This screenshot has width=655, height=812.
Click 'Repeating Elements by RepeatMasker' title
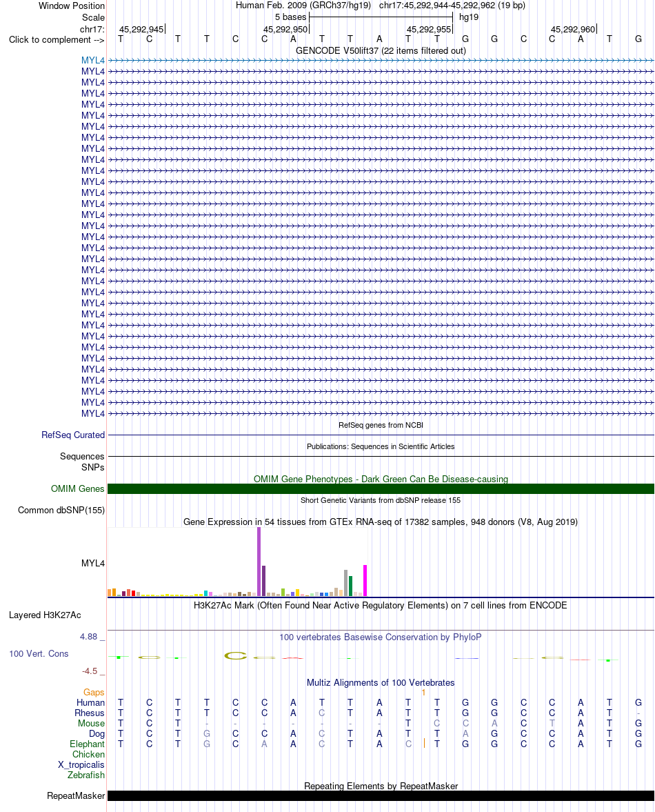pyautogui.click(x=381, y=786)
